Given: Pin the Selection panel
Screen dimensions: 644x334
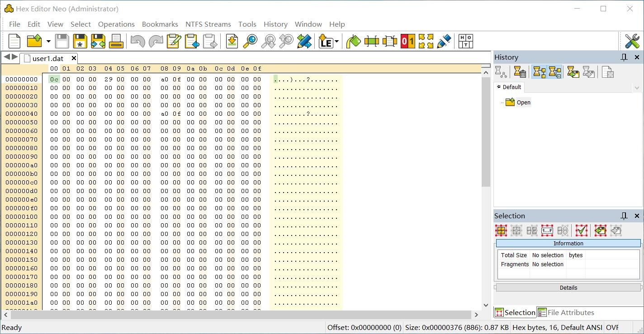Looking at the screenshot, I should click(x=624, y=216).
